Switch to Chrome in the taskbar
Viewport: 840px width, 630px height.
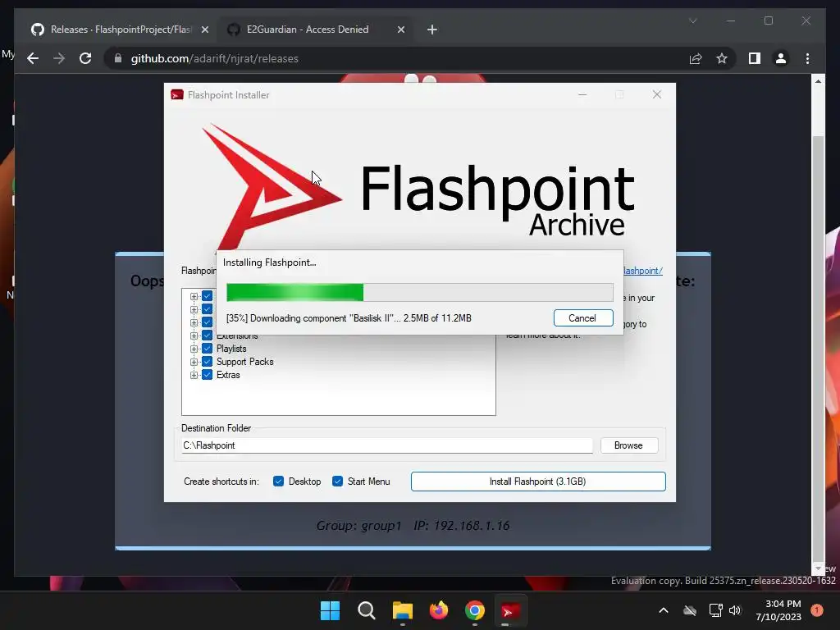(x=475, y=610)
